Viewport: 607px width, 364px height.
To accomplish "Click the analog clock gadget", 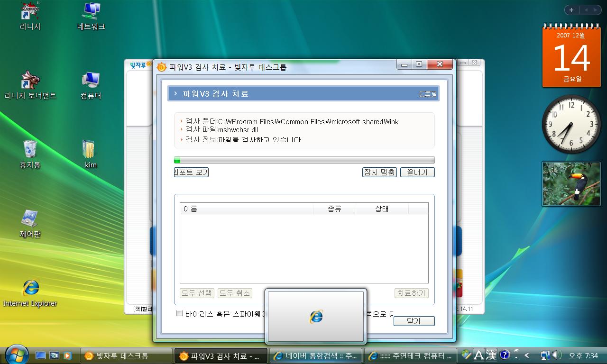I will coord(571,124).
